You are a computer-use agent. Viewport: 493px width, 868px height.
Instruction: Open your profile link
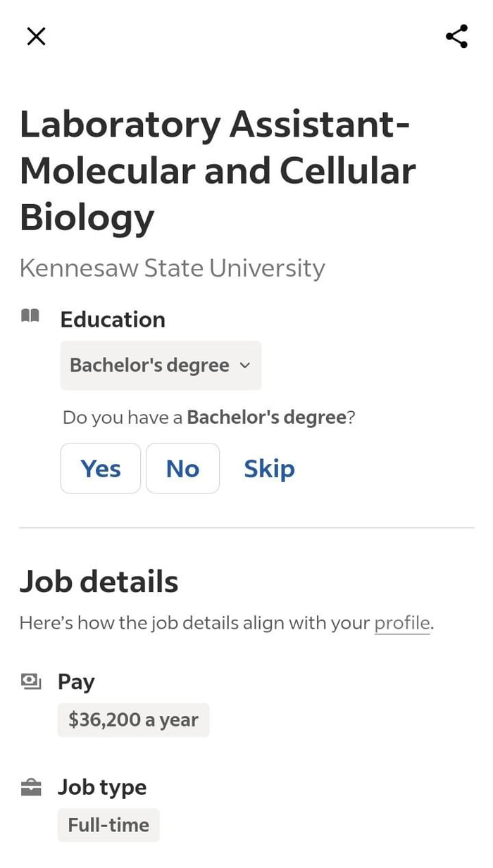click(401, 622)
